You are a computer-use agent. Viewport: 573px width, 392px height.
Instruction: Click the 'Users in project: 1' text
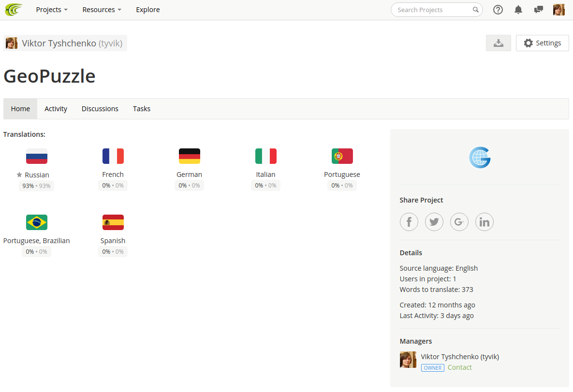click(x=428, y=279)
